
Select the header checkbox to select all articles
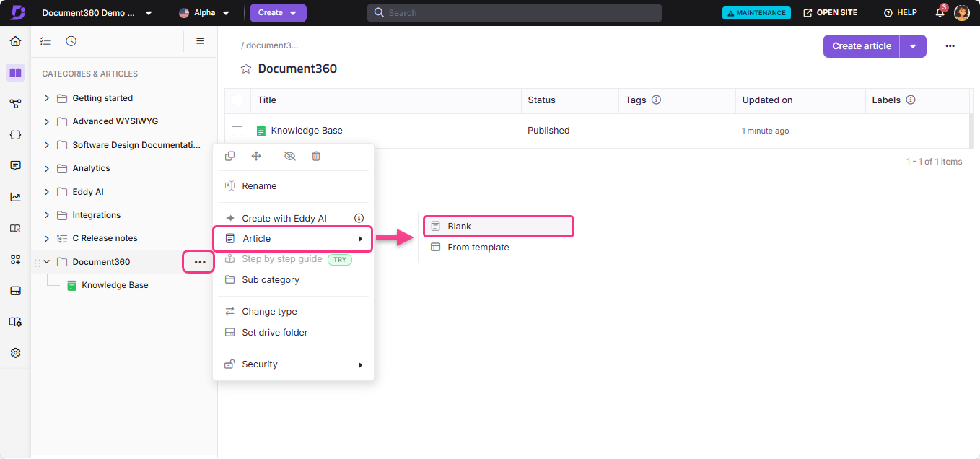point(237,100)
